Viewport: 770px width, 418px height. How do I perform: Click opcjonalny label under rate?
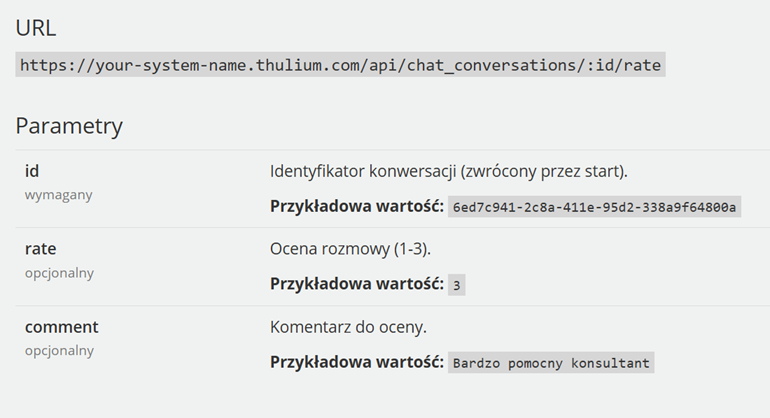click(59, 273)
